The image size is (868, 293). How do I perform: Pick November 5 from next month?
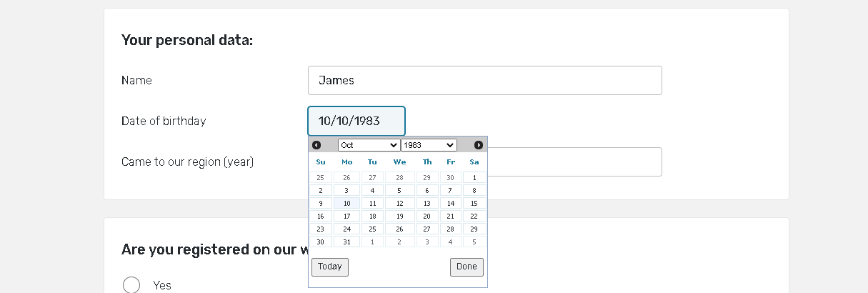click(x=474, y=242)
